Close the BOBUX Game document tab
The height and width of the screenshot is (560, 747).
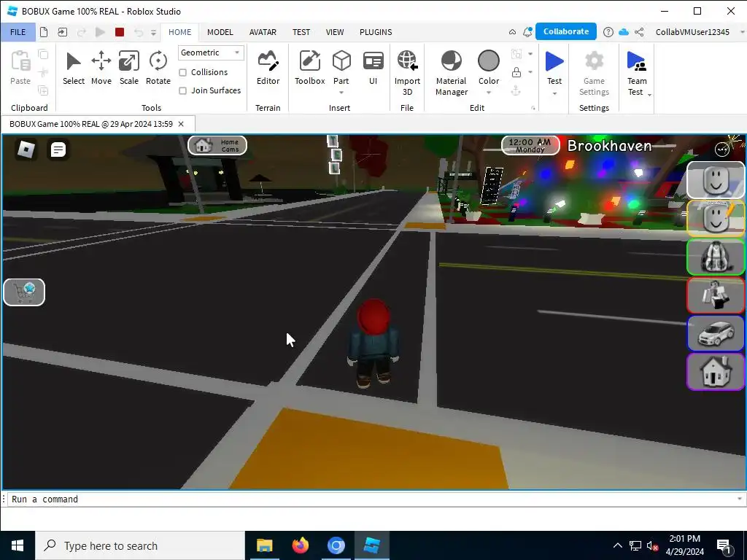[181, 124]
